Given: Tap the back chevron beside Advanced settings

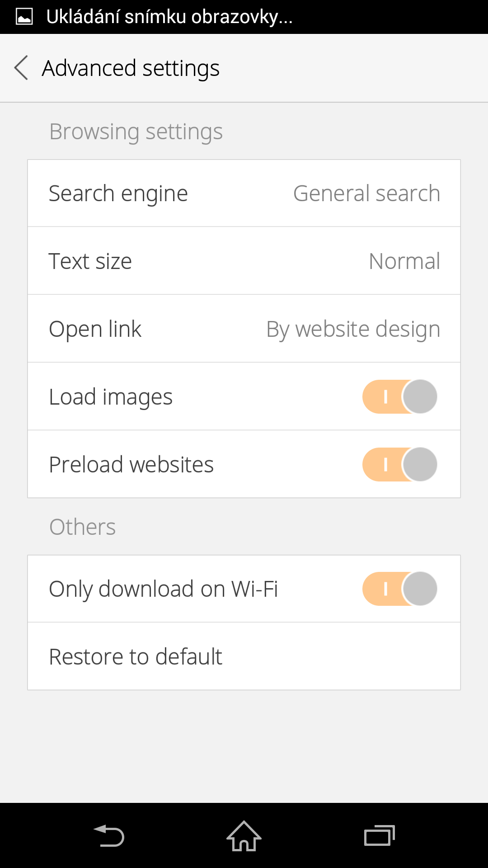Looking at the screenshot, I should point(21,68).
